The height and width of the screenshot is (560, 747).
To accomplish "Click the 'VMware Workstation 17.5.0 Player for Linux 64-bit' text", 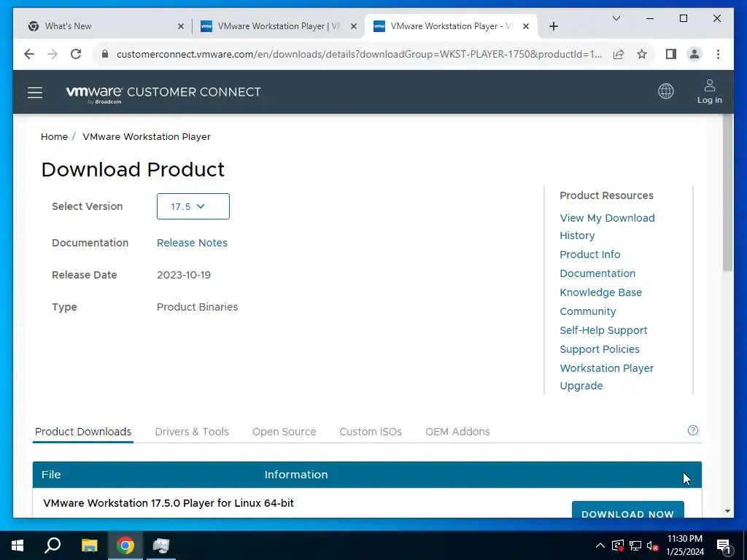I will coord(169,503).
